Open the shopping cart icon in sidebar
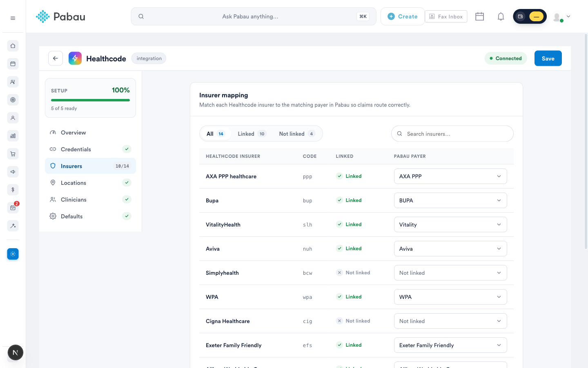The width and height of the screenshot is (588, 368). [x=13, y=154]
